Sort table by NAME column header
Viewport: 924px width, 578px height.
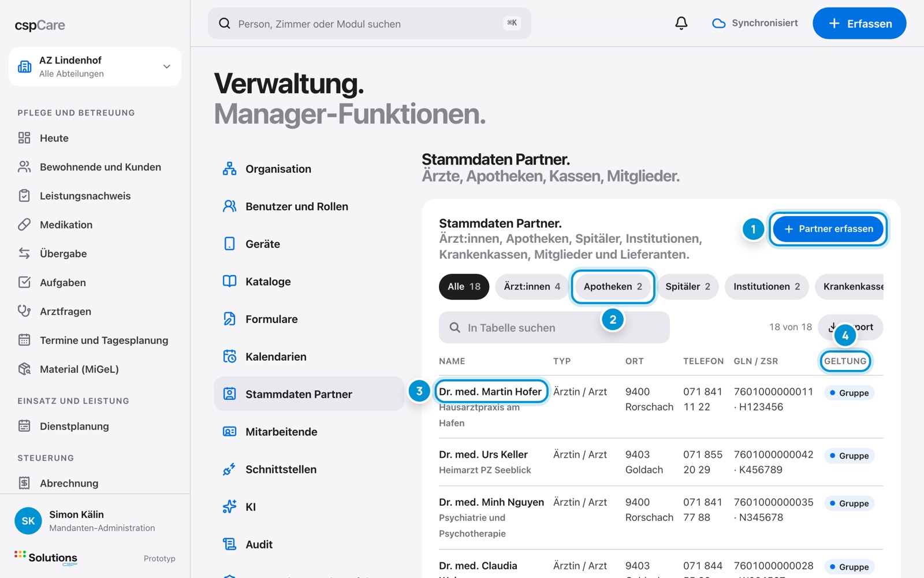click(452, 361)
